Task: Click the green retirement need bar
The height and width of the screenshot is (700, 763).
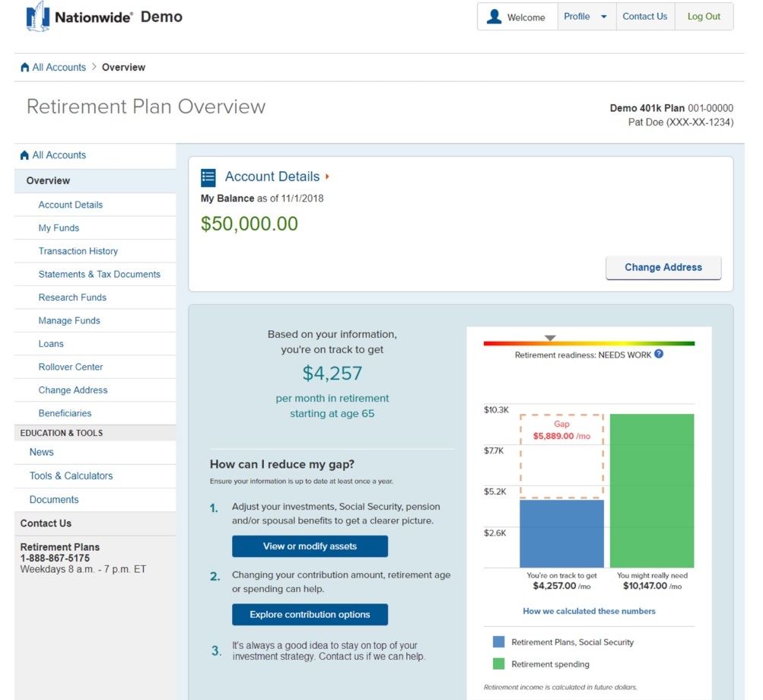Action: tap(652, 491)
